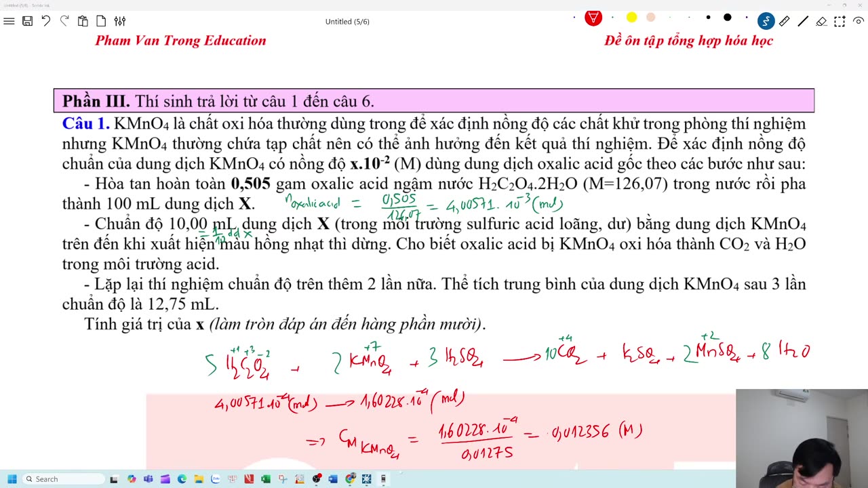Click the Untitled (5/6) page indicator

click(347, 22)
